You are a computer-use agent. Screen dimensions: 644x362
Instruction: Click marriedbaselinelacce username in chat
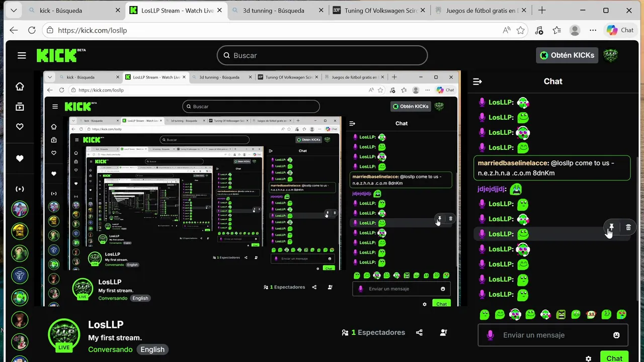coord(512,163)
